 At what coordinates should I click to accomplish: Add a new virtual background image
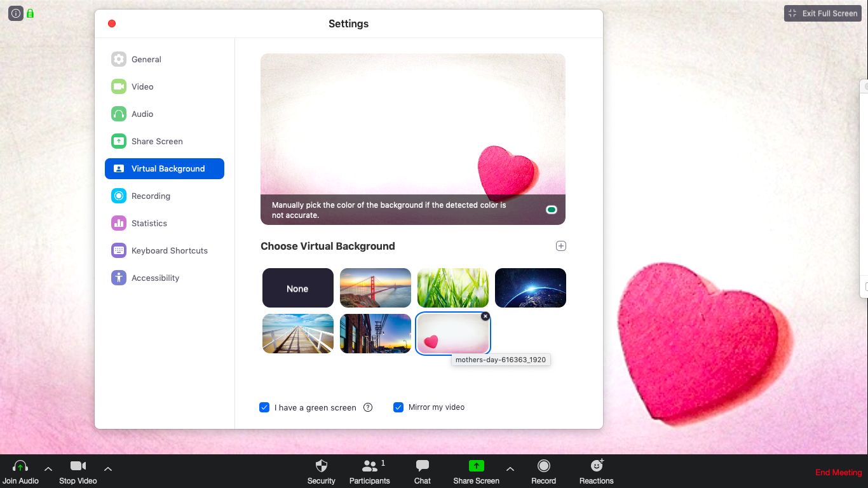[560, 246]
